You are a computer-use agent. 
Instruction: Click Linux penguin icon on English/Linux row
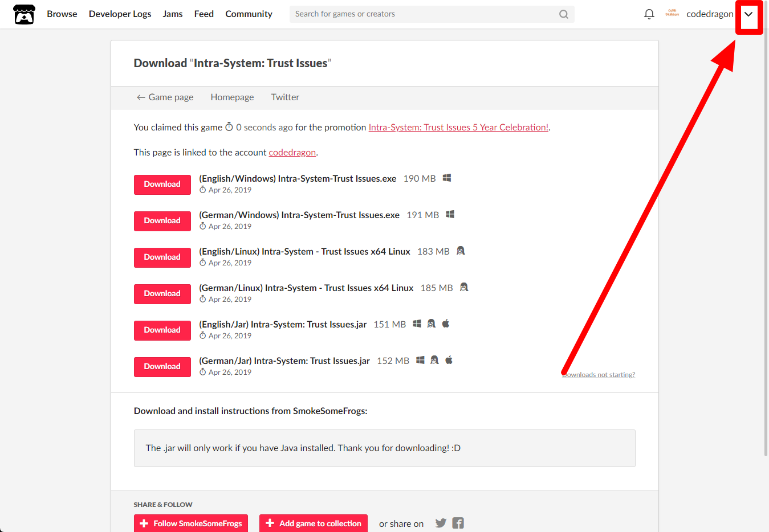pyautogui.click(x=461, y=251)
